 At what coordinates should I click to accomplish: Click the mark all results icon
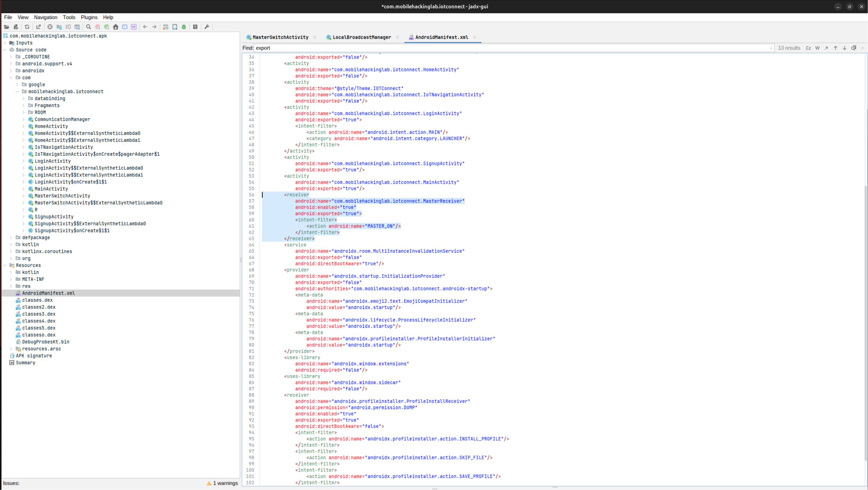[x=853, y=48]
